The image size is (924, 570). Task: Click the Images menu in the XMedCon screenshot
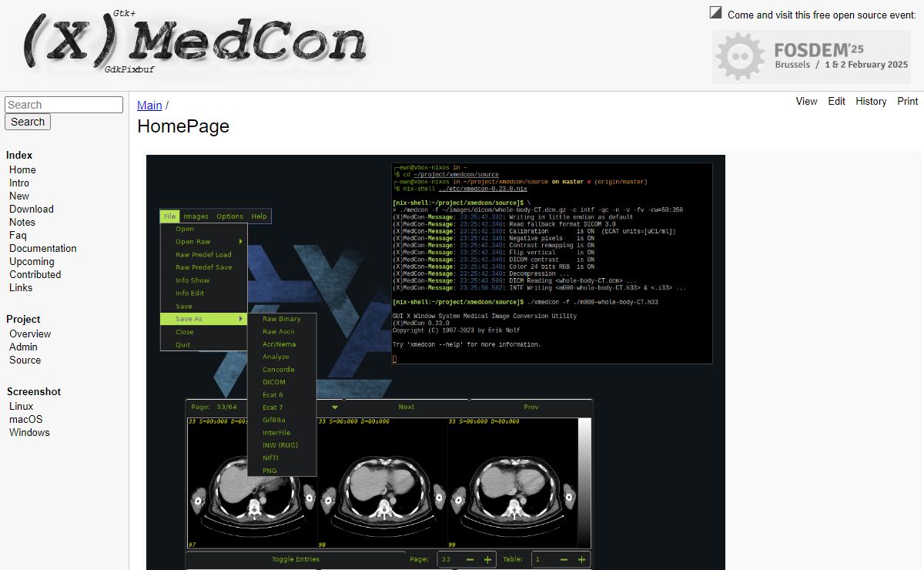point(196,216)
